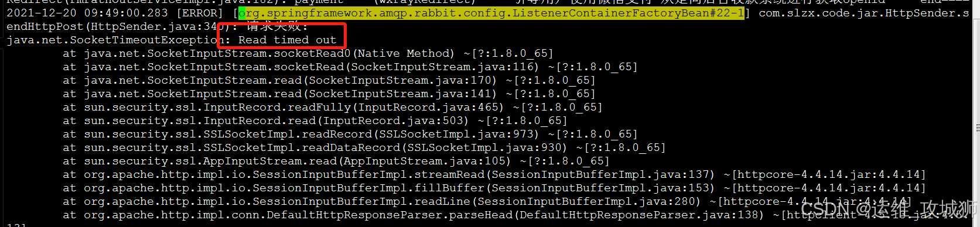Click the 2021-12-20 09:49:00.283 timestamp
The image size is (980, 227).
click(87, 13)
